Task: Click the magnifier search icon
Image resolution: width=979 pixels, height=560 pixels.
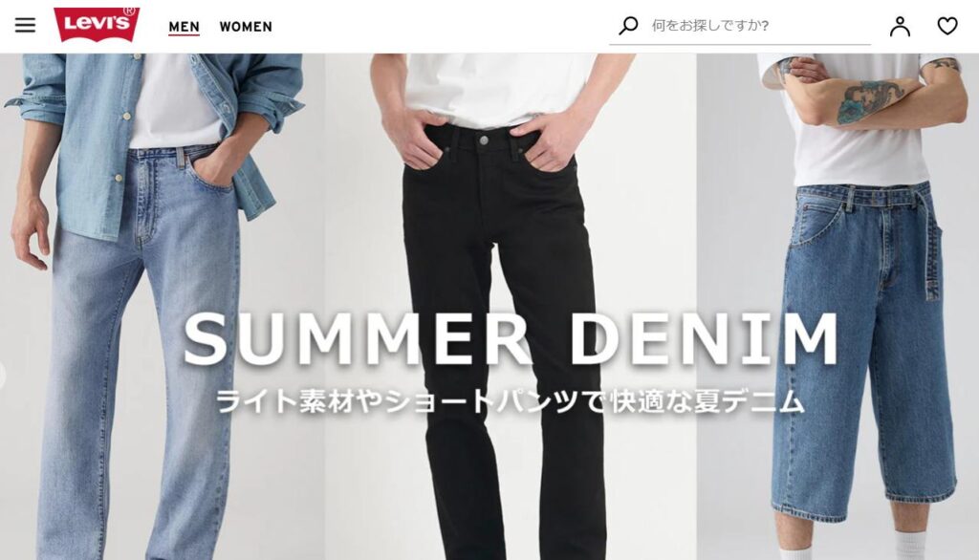Action: pos(628,26)
